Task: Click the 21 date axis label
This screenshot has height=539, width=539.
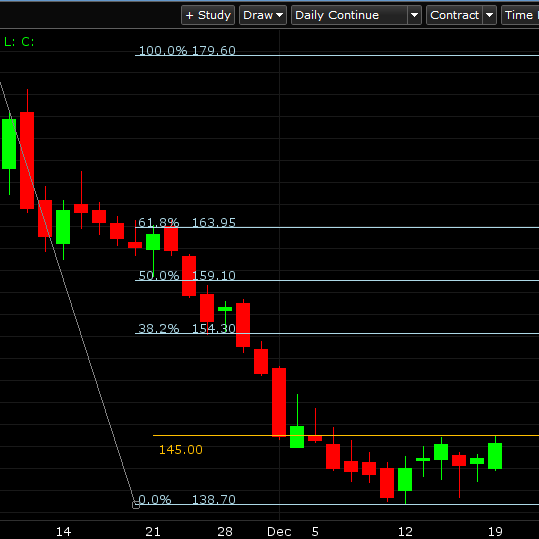Action: click(x=153, y=532)
